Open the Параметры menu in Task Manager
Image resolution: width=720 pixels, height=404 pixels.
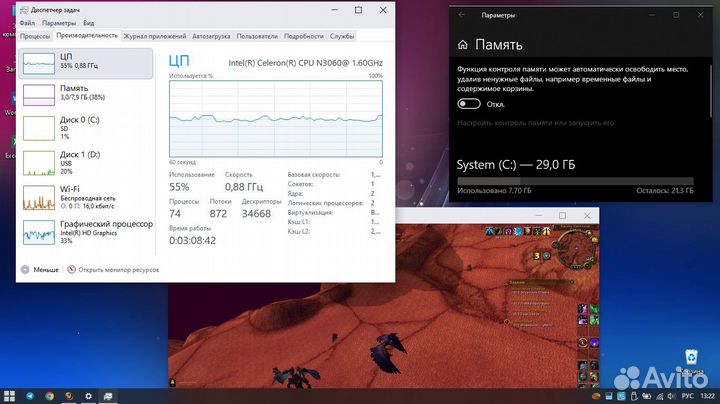tap(59, 22)
